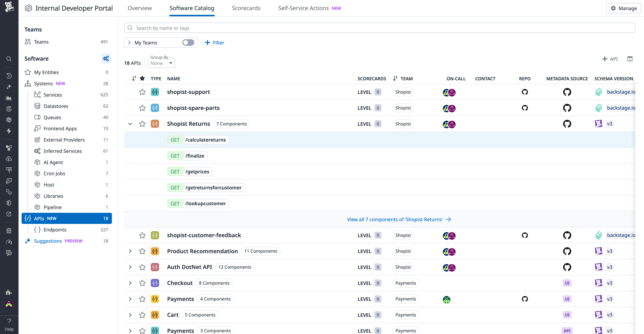Image resolution: width=644 pixels, height=334 pixels.
Task: Click the analytics chart icon in the sidebar rail
Action: pyautogui.click(x=9, y=98)
